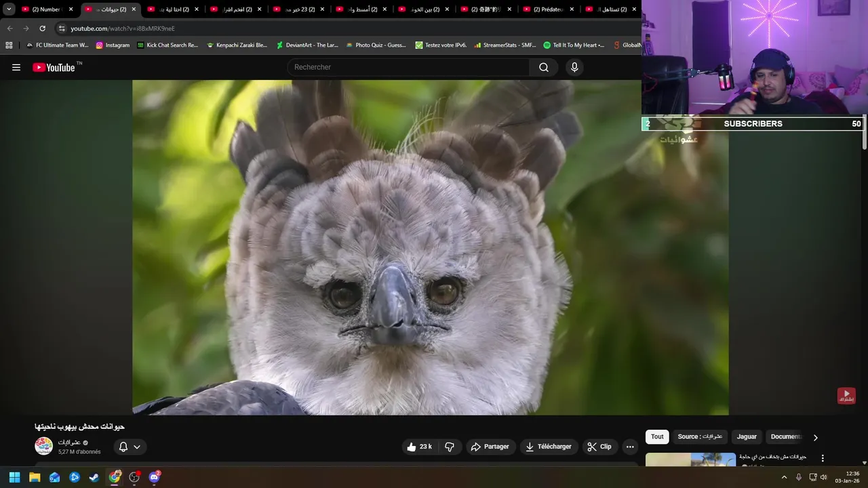Dislike the video with thumbs down
The image size is (868, 488).
pos(450,447)
